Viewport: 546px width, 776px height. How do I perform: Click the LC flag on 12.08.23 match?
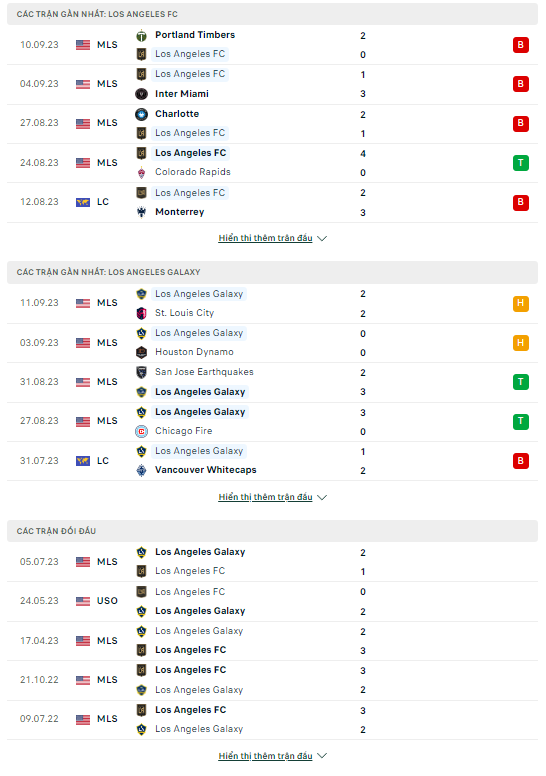coord(83,202)
